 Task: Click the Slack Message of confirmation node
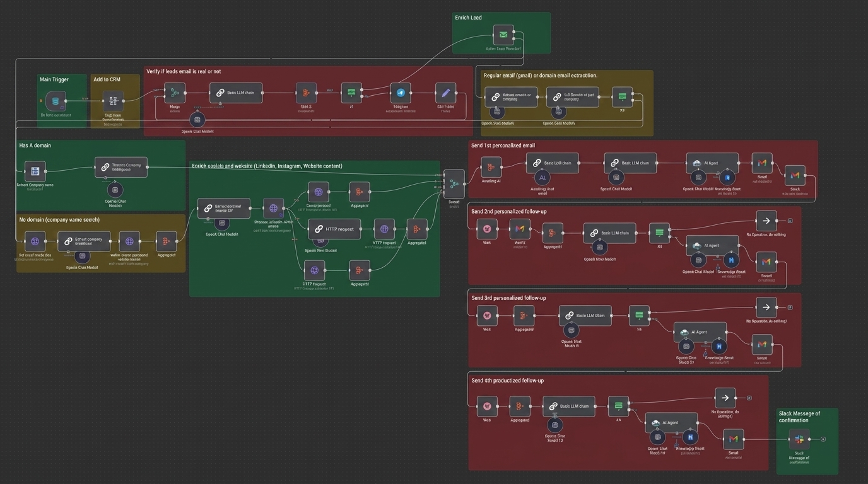click(799, 439)
